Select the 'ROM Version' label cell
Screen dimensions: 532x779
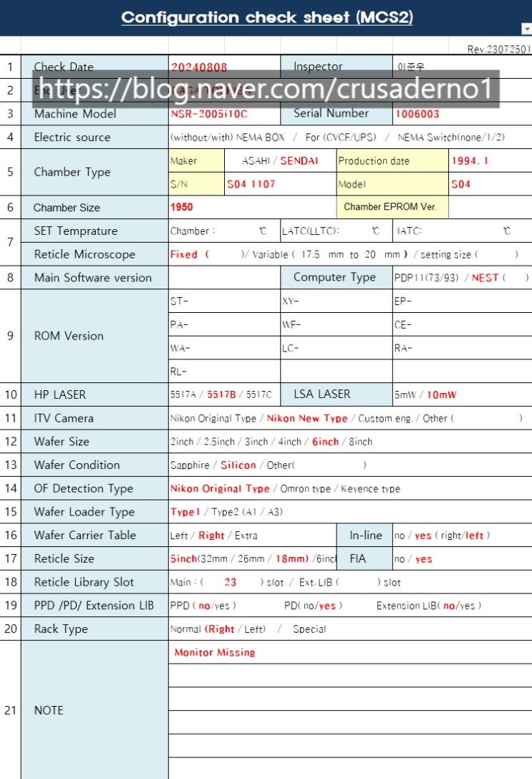tap(95, 336)
